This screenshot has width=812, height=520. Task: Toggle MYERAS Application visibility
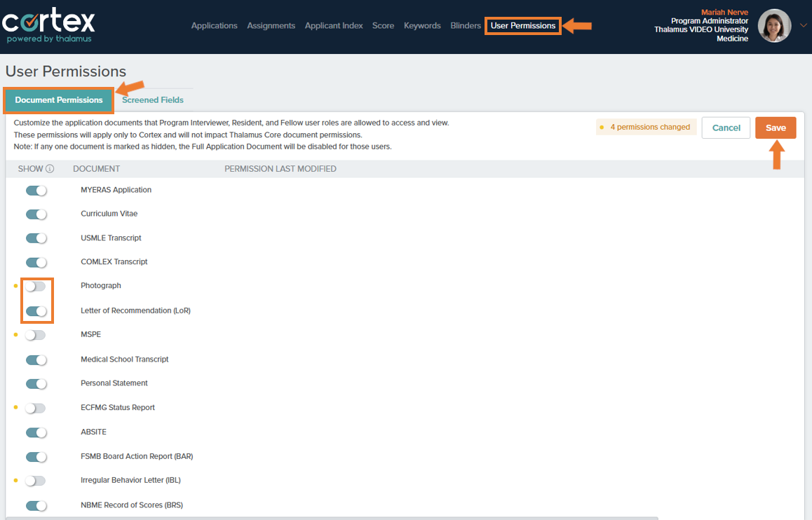36,191
